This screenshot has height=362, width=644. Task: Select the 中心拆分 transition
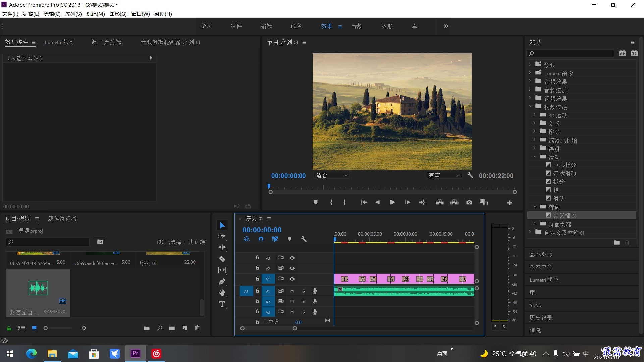565,165
